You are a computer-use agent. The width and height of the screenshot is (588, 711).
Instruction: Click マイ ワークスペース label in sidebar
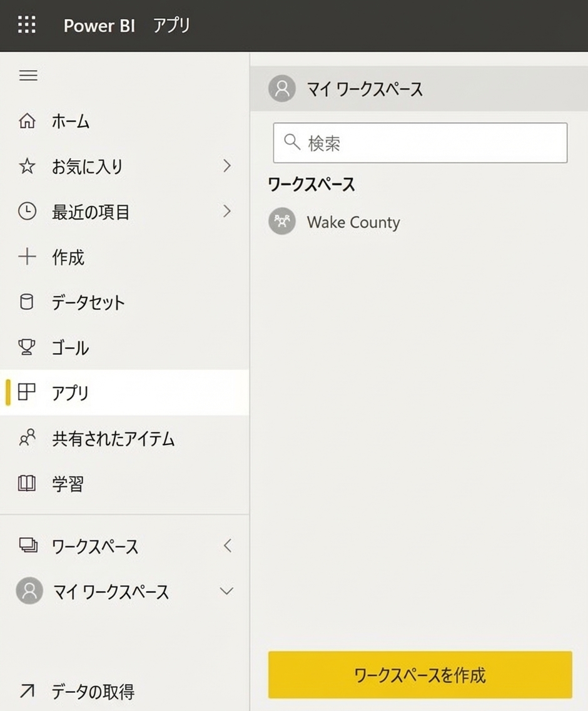coord(111,591)
